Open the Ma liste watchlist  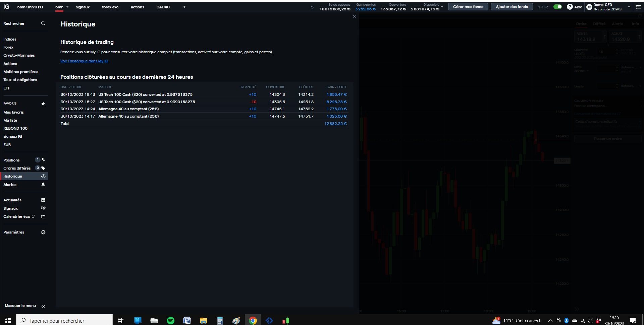pos(10,120)
